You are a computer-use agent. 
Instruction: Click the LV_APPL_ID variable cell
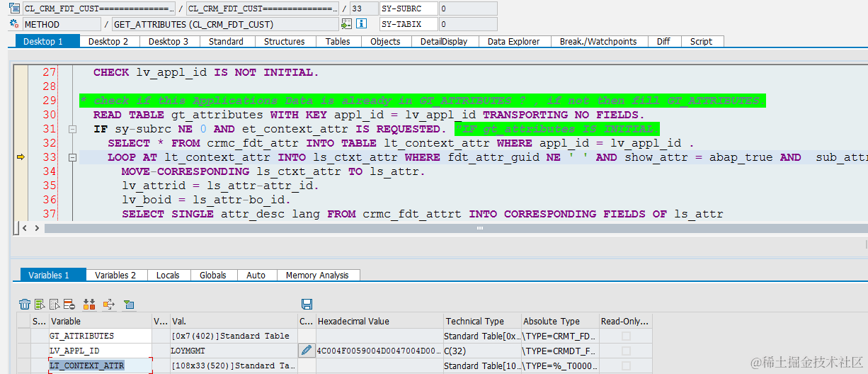point(99,351)
